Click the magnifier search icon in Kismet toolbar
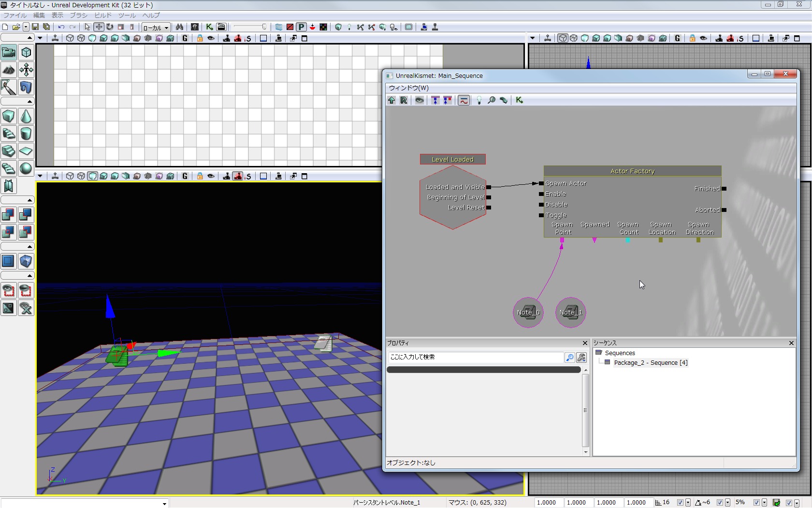Image resolution: width=812 pixels, height=508 pixels. coord(492,100)
